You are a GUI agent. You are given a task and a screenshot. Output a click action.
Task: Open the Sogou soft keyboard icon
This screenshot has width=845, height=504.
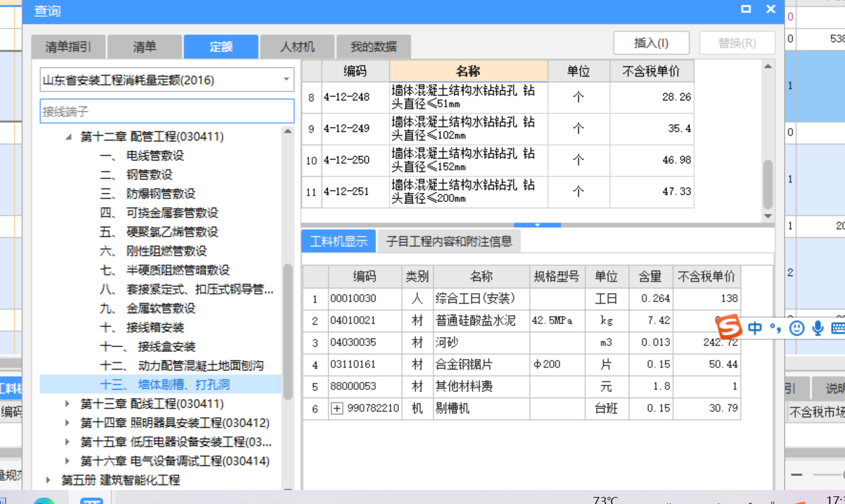click(x=837, y=328)
